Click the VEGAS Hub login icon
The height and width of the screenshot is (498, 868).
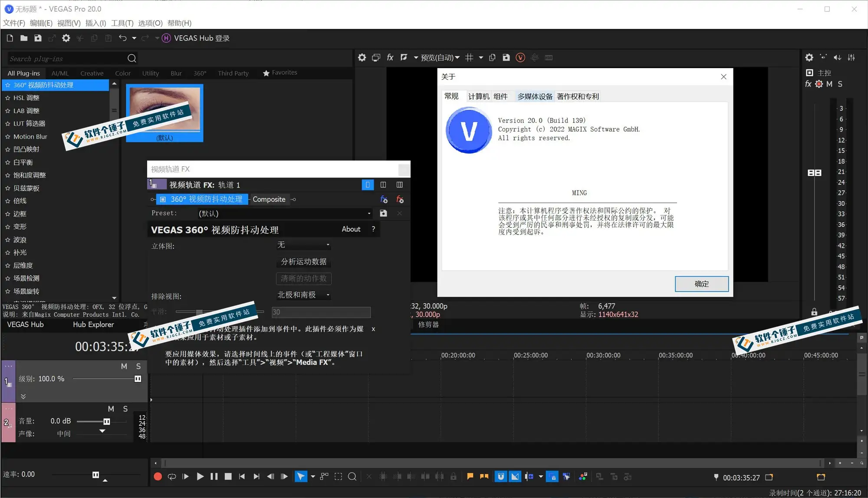166,38
